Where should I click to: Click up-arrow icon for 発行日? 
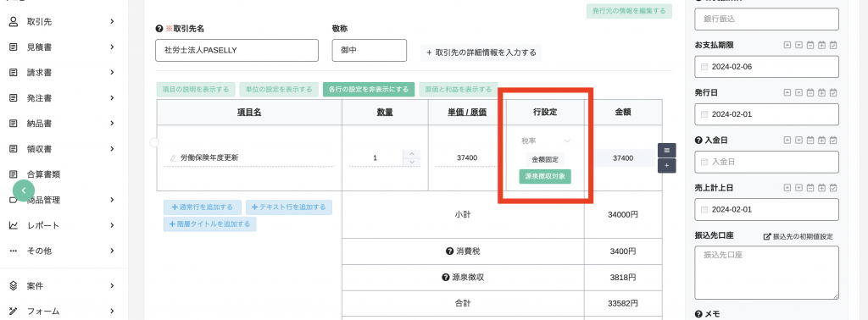[787, 92]
